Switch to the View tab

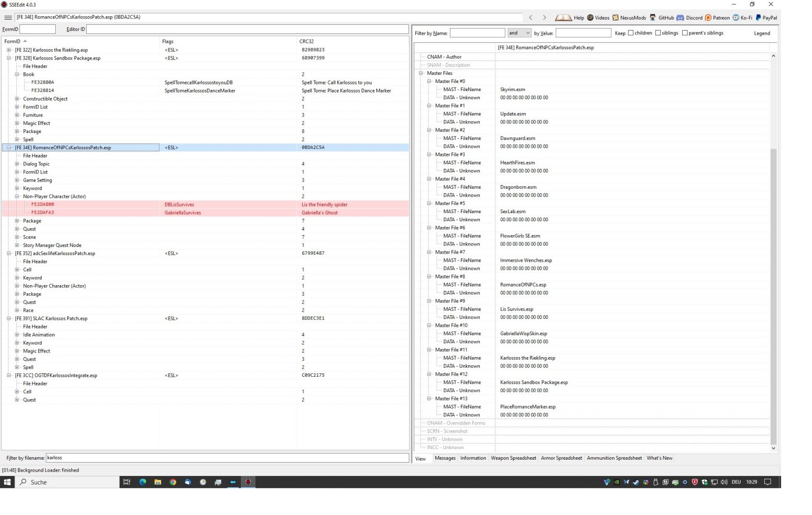coord(421,459)
